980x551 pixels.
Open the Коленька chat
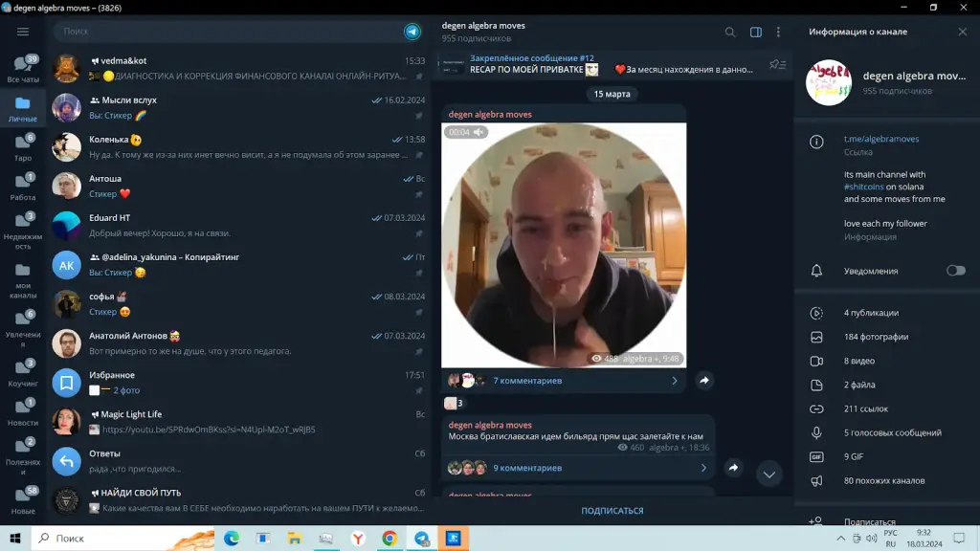[238, 146]
